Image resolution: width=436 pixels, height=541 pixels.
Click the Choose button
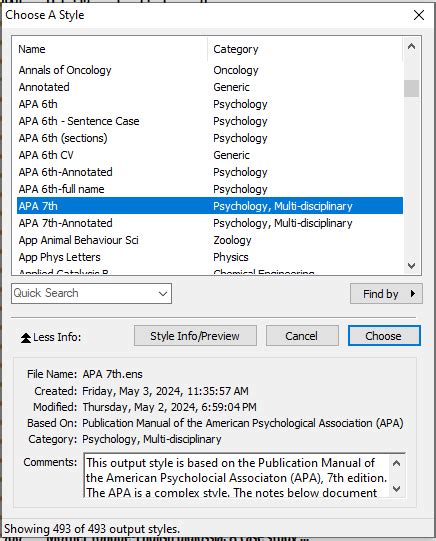[384, 335]
